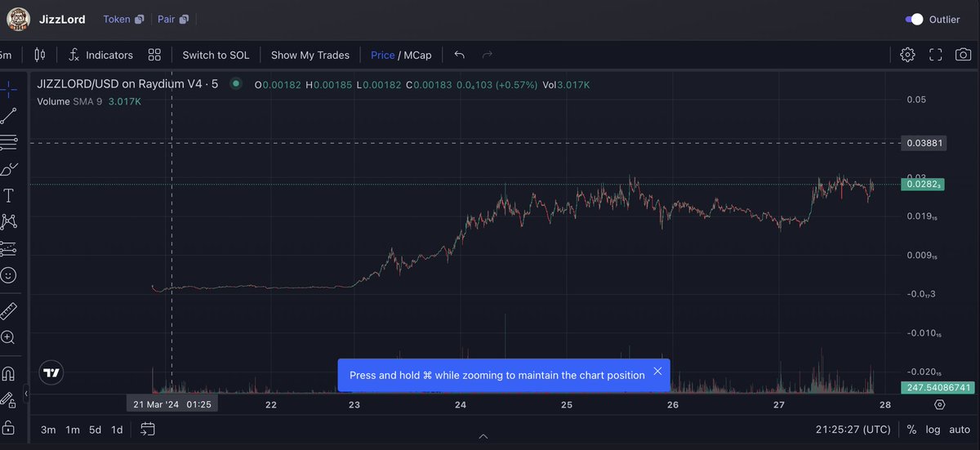Collapse the left drawing toolbar
This screenshot has height=450, width=980.
(x=25, y=394)
